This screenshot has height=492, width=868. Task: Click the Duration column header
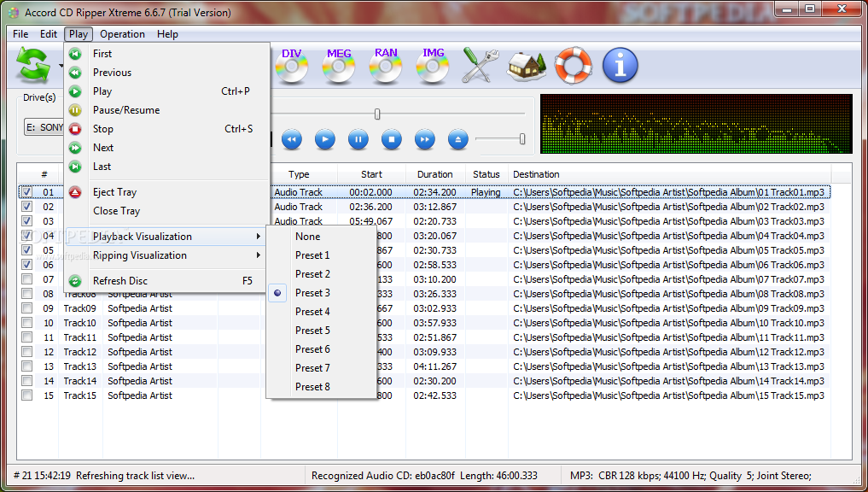coord(435,174)
